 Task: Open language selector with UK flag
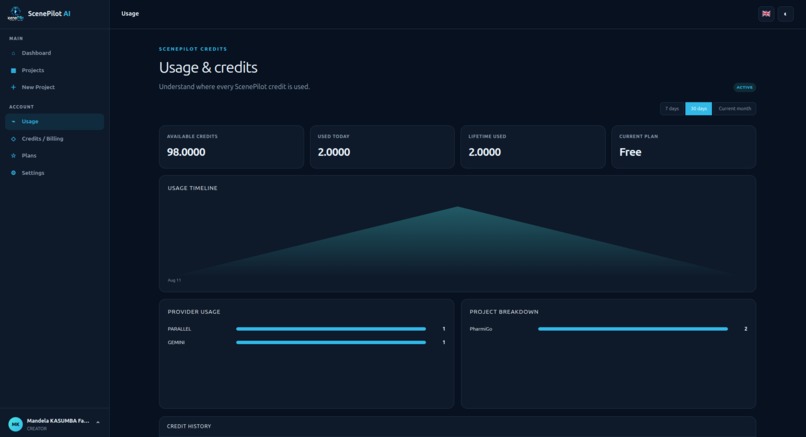click(766, 14)
